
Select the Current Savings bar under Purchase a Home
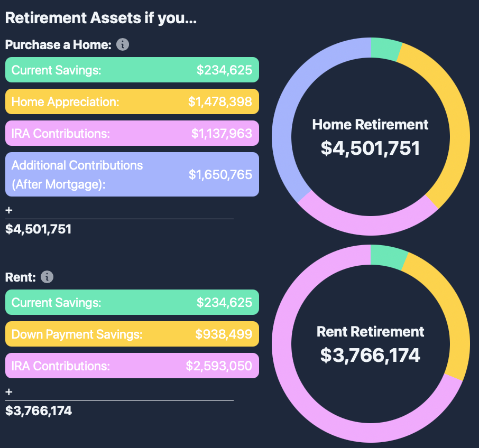pyautogui.click(x=131, y=70)
